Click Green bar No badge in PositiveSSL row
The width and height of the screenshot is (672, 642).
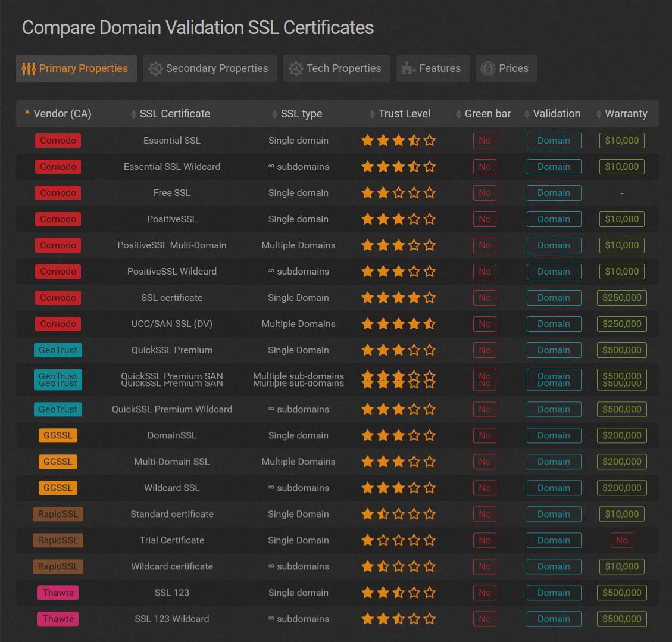[x=485, y=219]
